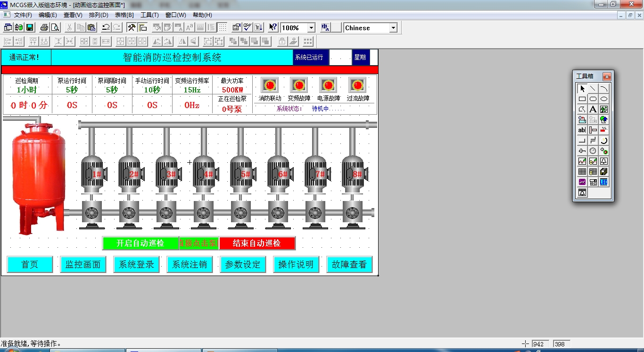This screenshot has width=644, height=352.
Task: Open the 表格[B] menu
Action: click(x=124, y=15)
